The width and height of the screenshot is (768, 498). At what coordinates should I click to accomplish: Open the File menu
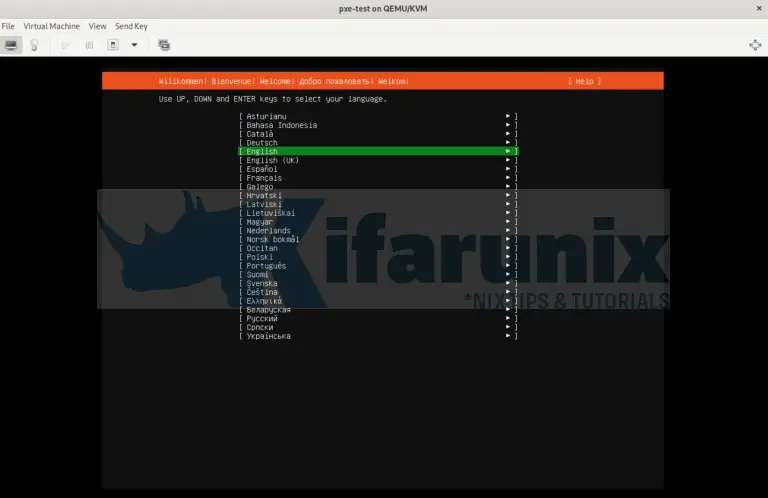(8, 26)
